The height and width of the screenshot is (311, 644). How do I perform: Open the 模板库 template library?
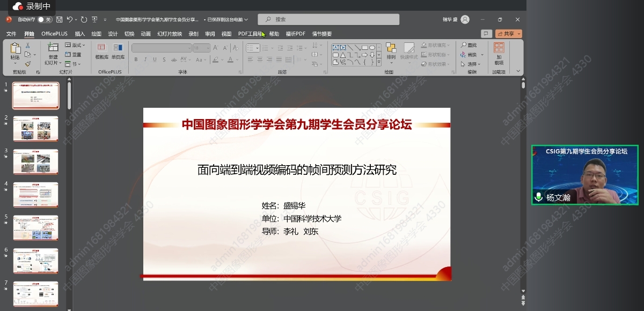pyautogui.click(x=102, y=51)
